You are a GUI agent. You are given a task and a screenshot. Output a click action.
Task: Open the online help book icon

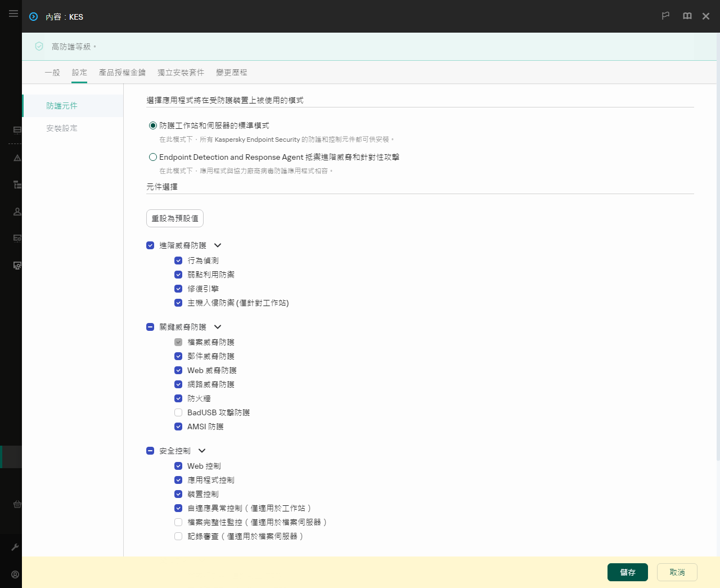687,16
